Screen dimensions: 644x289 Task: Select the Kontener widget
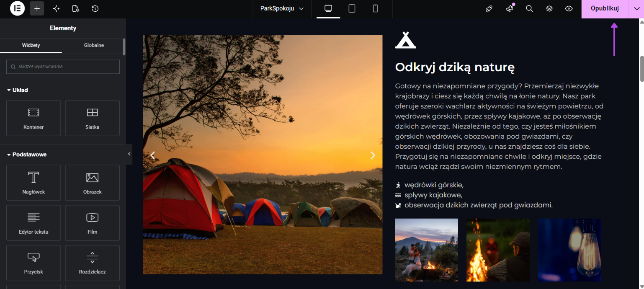(33, 118)
